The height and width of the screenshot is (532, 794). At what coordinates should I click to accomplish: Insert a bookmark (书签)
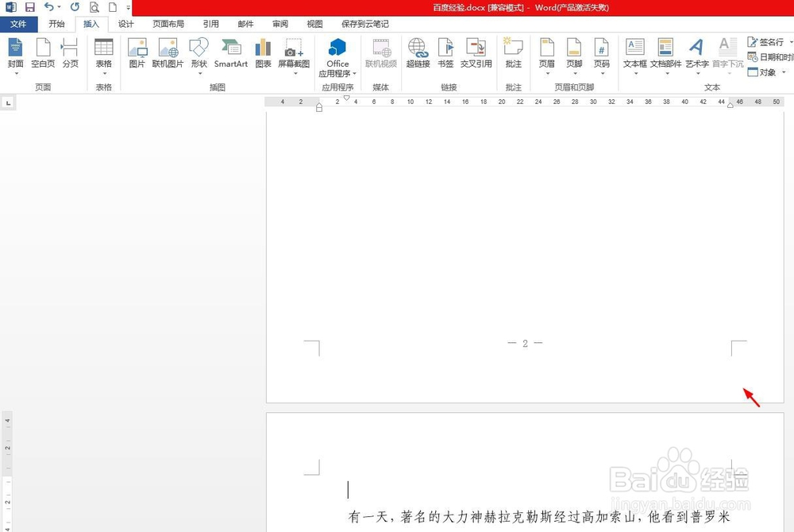(x=445, y=54)
